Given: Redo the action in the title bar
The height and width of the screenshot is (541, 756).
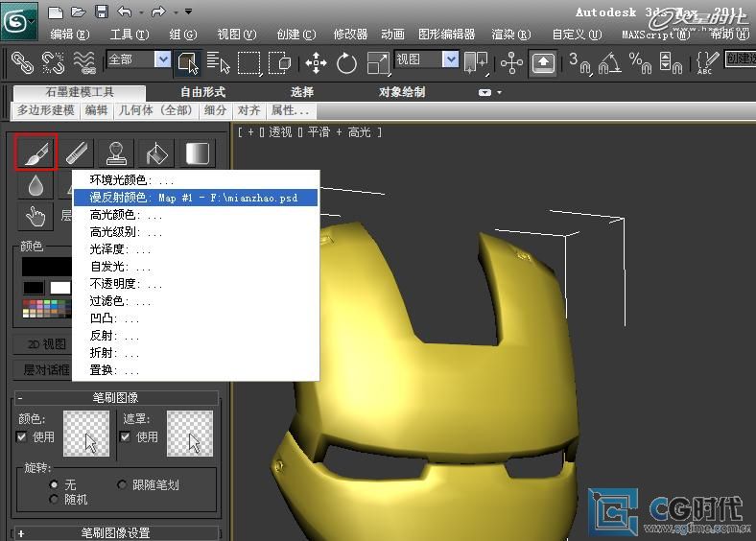Looking at the screenshot, I should (158, 12).
